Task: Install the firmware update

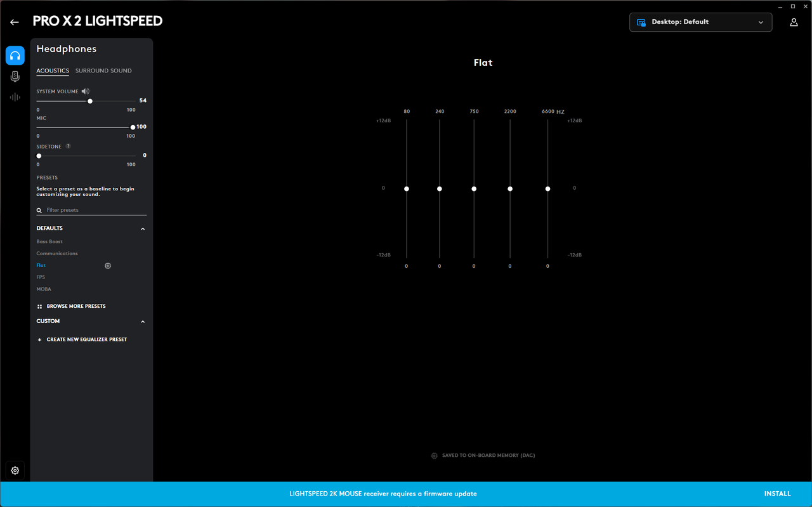Action: tap(777, 494)
